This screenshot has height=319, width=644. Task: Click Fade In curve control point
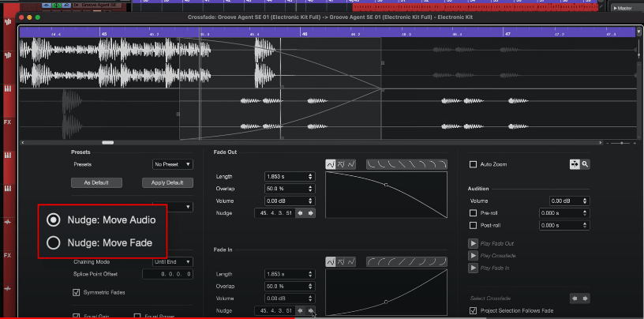point(386,302)
